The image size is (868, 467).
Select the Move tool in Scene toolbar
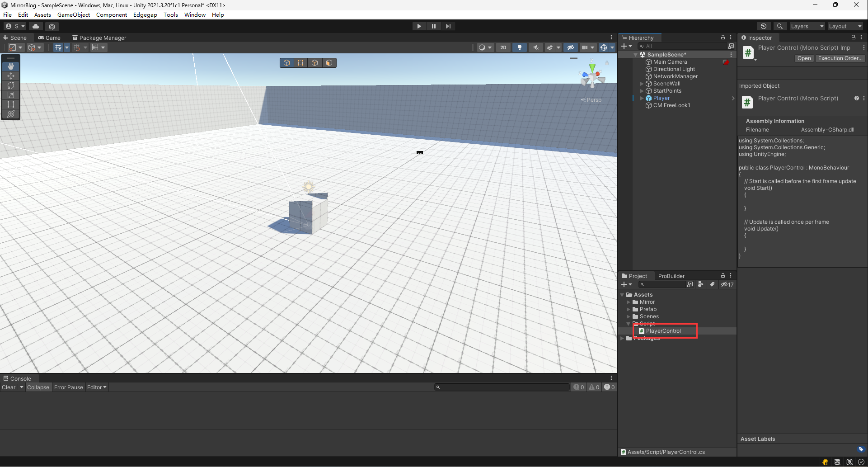tap(11, 76)
